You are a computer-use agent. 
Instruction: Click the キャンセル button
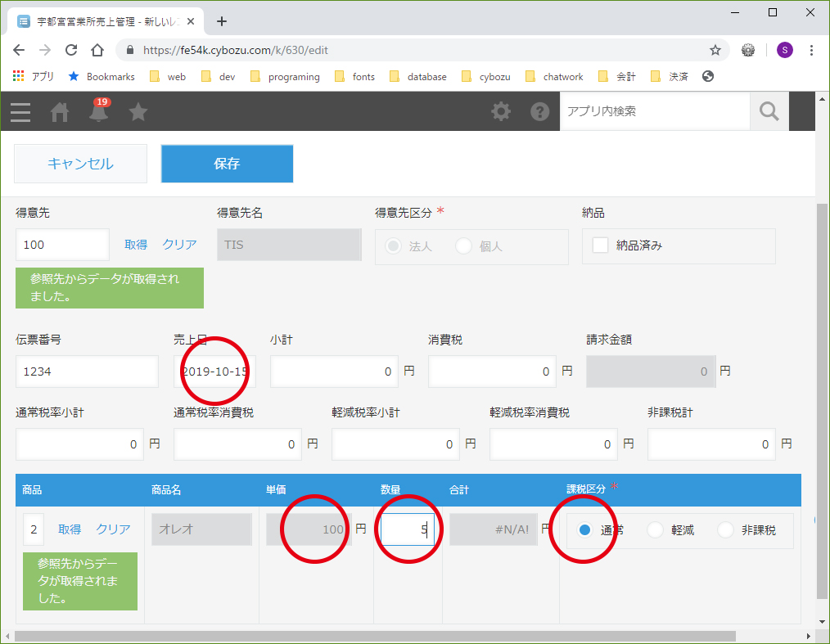[80, 164]
